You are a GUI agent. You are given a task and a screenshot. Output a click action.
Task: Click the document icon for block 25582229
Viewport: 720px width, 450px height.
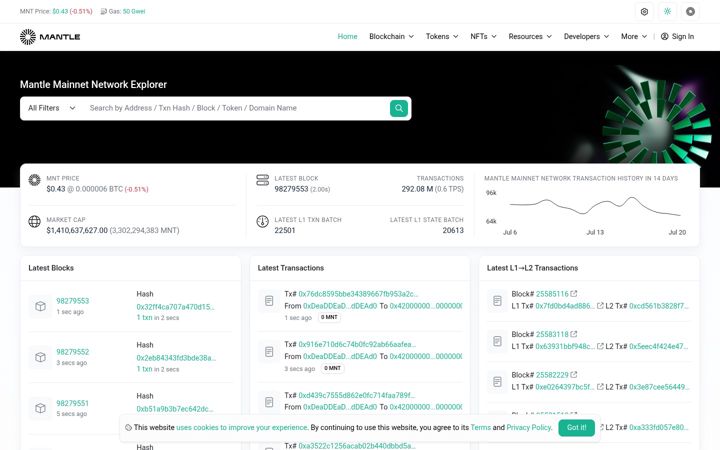pos(497,382)
